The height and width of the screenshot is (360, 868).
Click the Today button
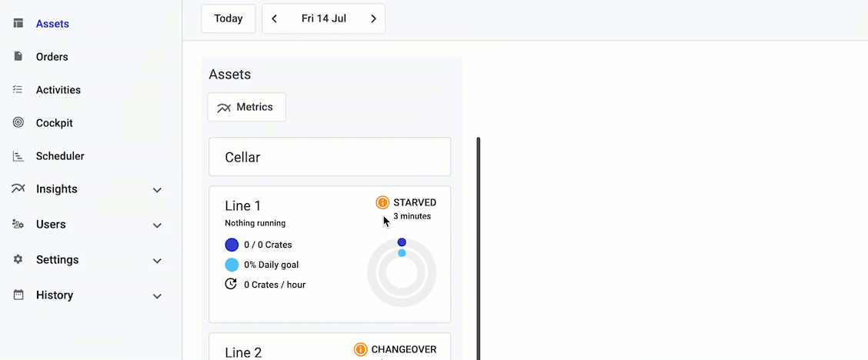click(x=229, y=18)
